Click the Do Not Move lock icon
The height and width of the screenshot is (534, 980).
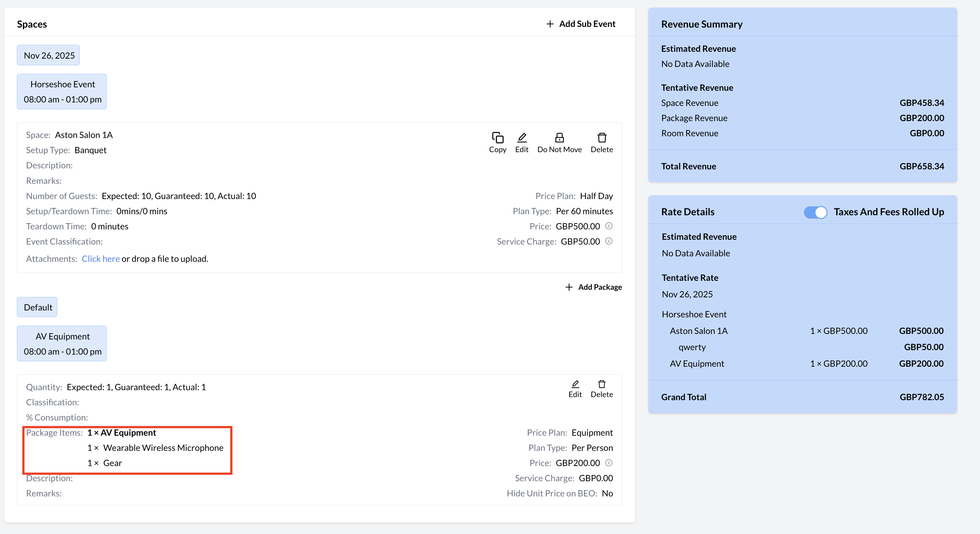(x=559, y=138)
